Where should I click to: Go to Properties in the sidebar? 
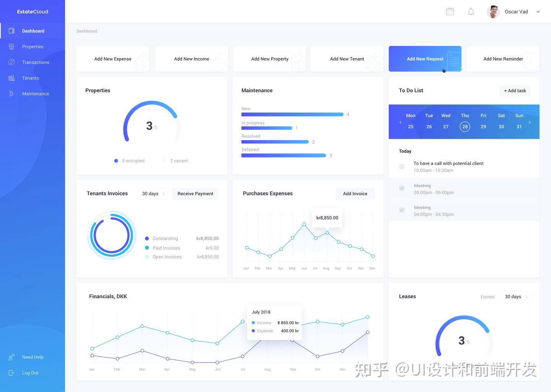point(33,46)
